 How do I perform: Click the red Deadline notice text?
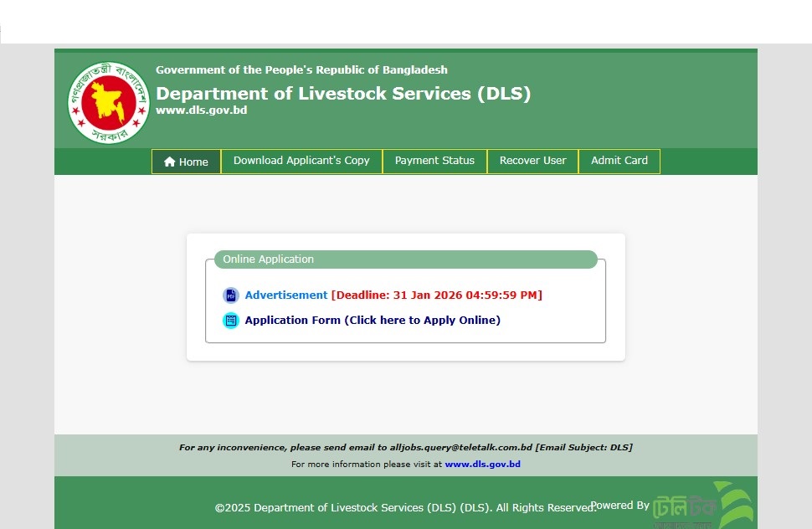click(x=437, y=295)
